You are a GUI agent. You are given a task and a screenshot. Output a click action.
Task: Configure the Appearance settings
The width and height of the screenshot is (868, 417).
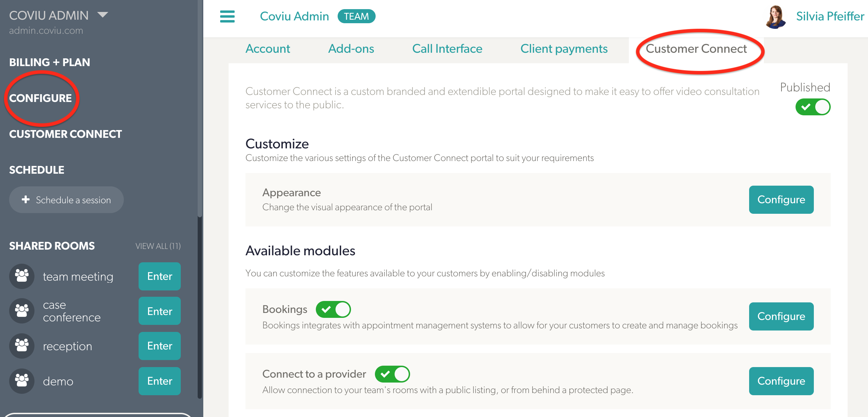click(781, 200)
